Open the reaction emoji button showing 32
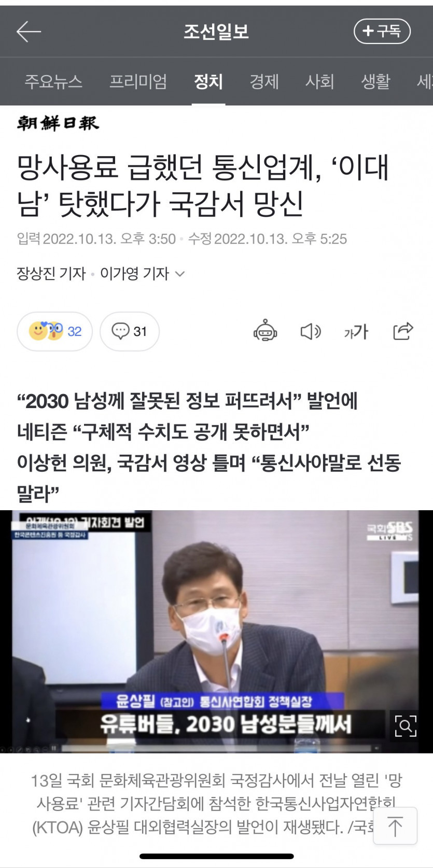The width and height of the screenshot is (433, 868). [x=54, y=331]
